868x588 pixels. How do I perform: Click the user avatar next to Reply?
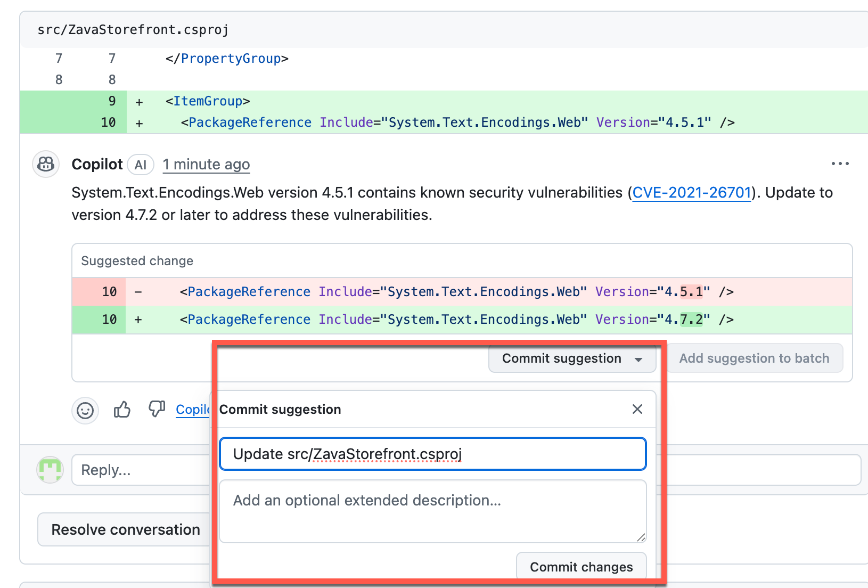(x=50, y=470)
